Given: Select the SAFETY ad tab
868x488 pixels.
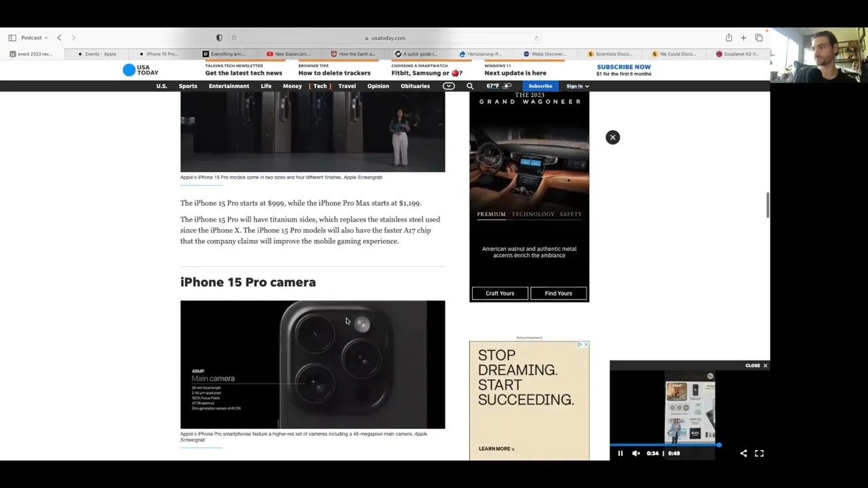Looking at the screenshot, I should [x=570, y=214].
